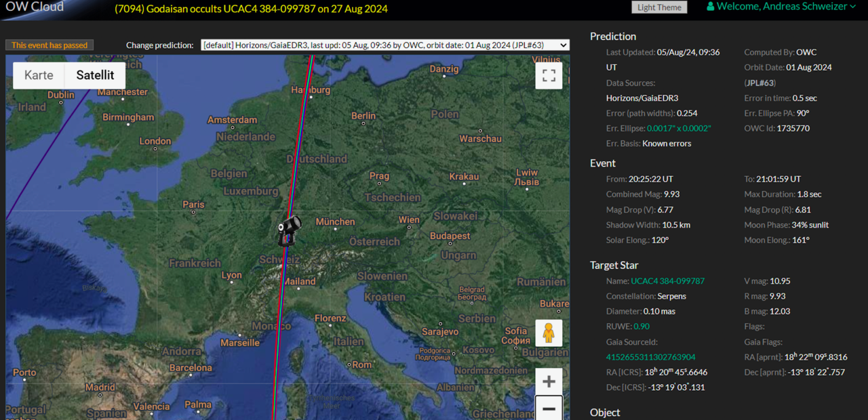This screenshot has height=420, width=868.
Task: Open target star UCAC4 384-099787 name link
Action: (668, 280)
